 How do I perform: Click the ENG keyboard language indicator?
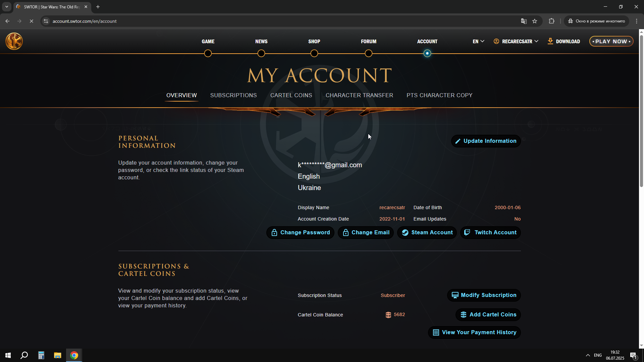(598, 355)
